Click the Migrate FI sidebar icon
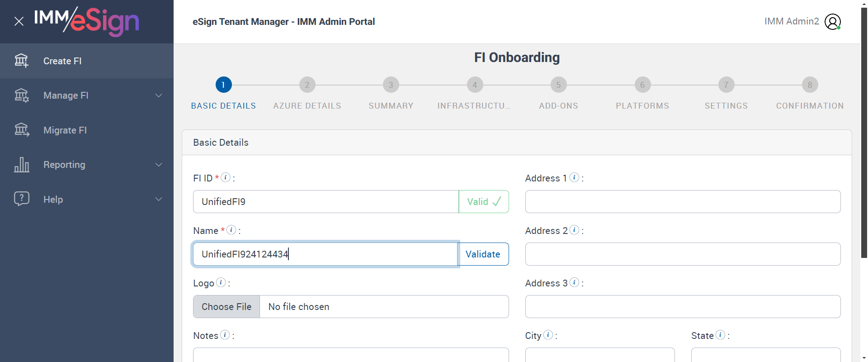 (21, 130)
